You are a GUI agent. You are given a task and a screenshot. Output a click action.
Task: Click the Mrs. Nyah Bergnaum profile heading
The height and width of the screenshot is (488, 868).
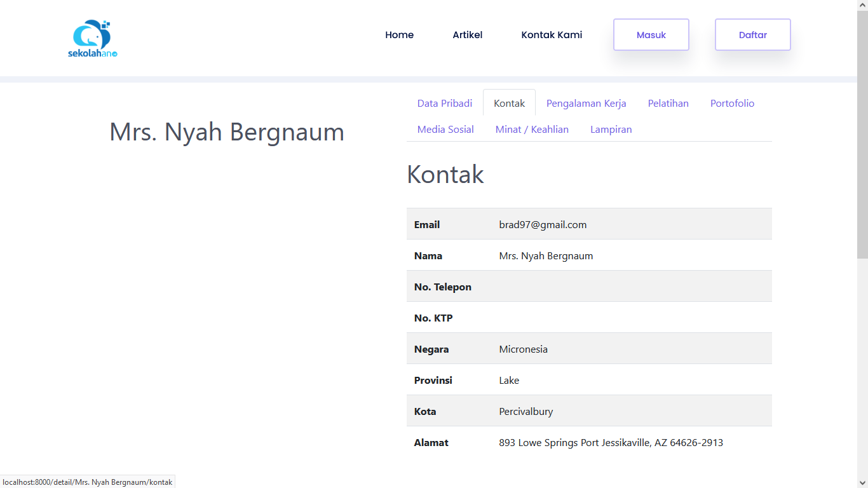point(227,132)
